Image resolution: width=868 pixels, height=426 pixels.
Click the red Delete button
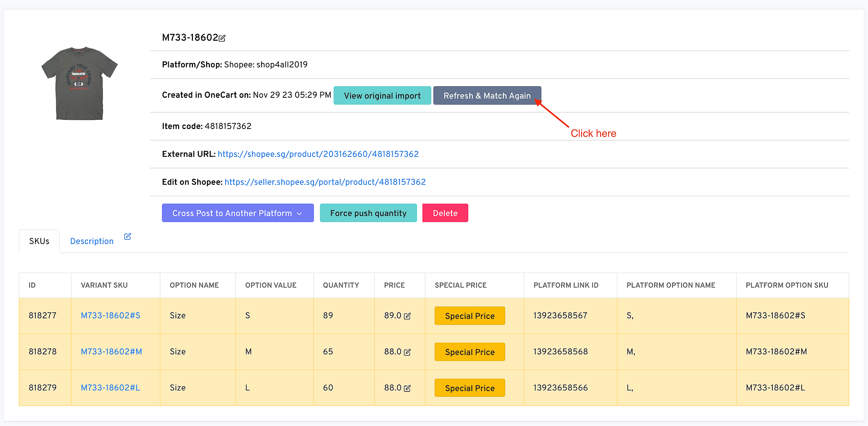tap(445, 213)
